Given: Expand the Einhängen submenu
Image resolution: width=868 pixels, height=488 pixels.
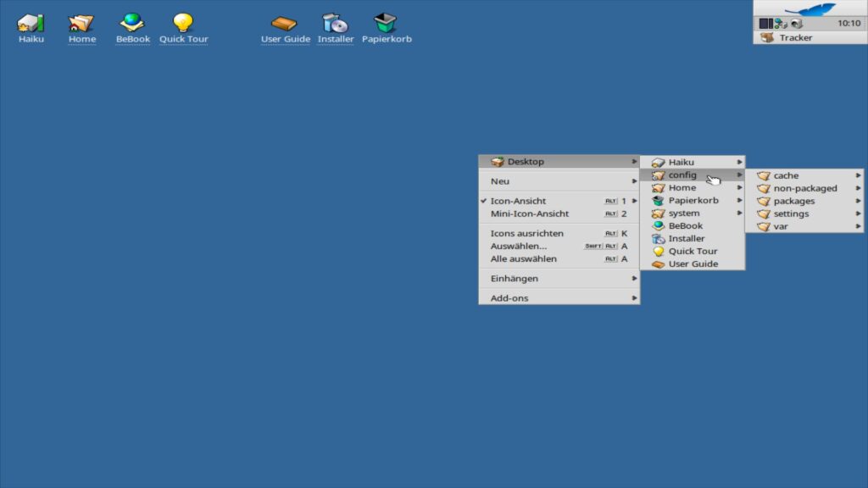Looking at the screenshot, I should (559, 278).
